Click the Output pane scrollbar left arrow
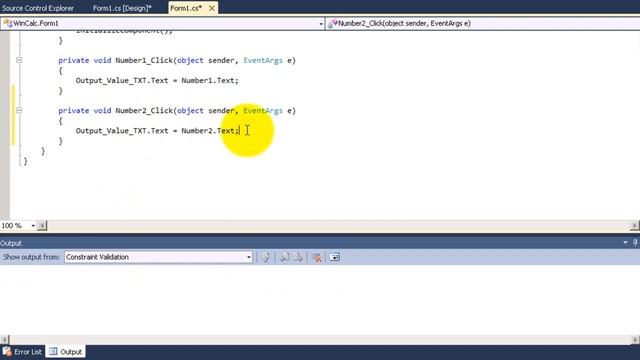The height and width of the screenshot is (360, 640). [4, 340]
